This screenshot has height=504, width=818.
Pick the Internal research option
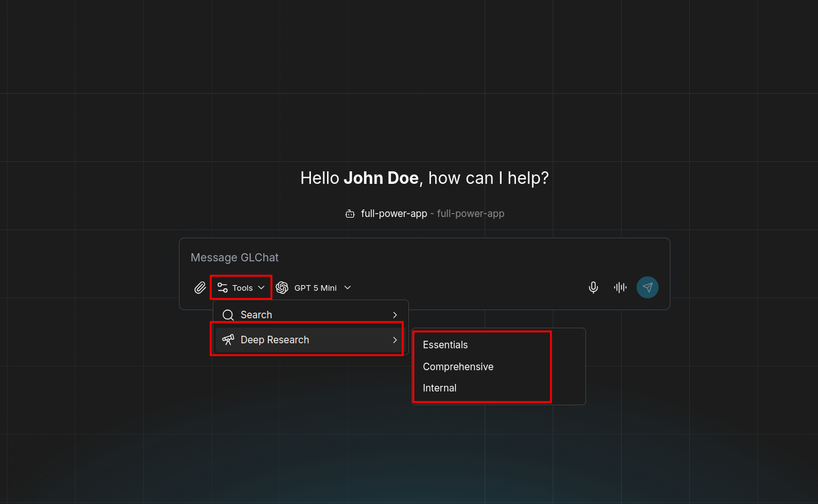pyautogui.click(x=440, y=388)
